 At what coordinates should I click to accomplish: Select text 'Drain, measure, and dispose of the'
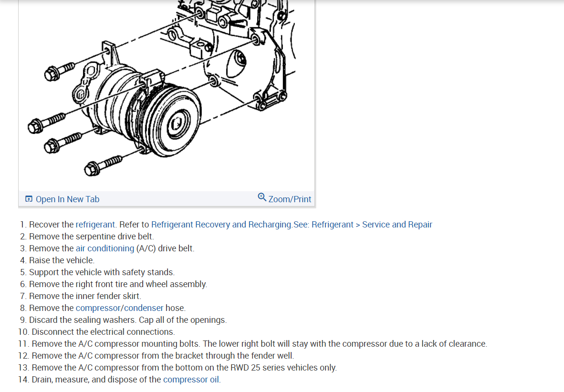coord(96,380)
